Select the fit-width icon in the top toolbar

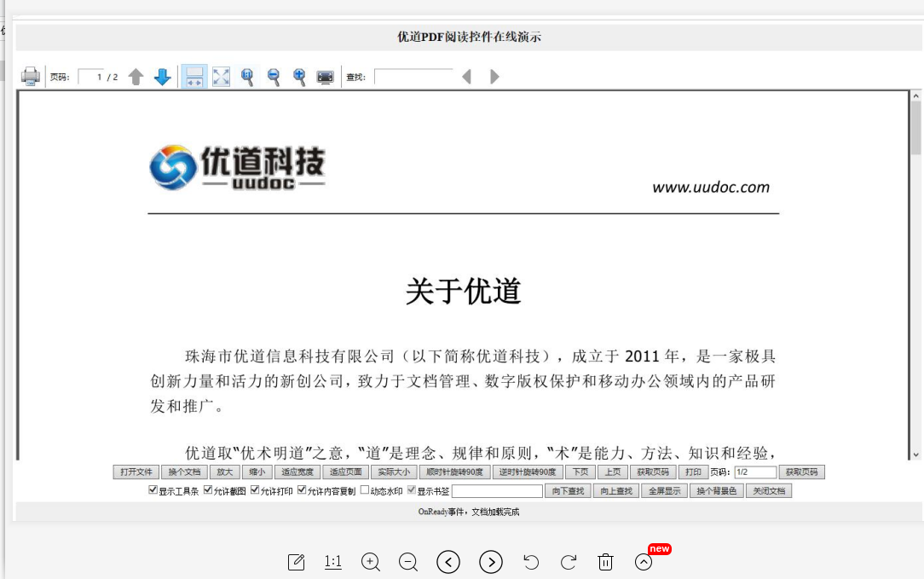coord(193,76)
